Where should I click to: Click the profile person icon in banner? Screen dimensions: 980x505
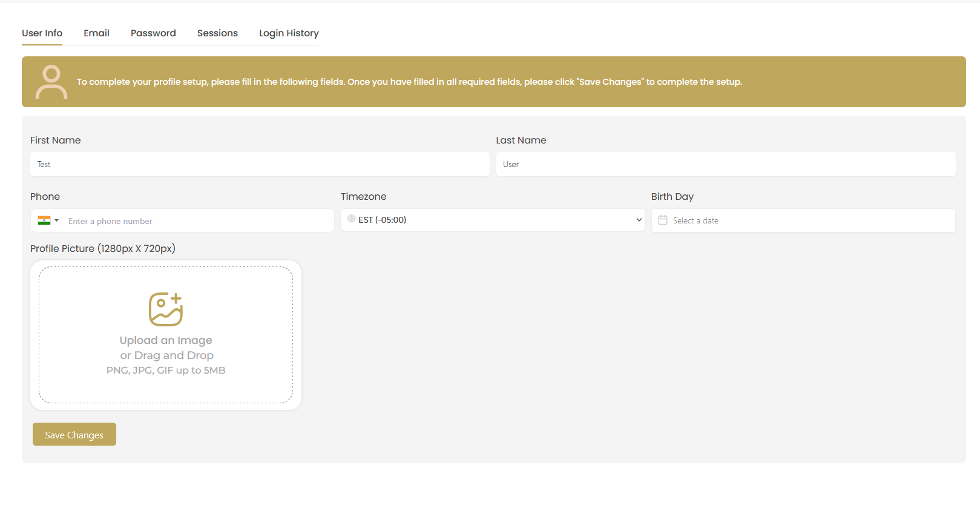tap(51, 82)
